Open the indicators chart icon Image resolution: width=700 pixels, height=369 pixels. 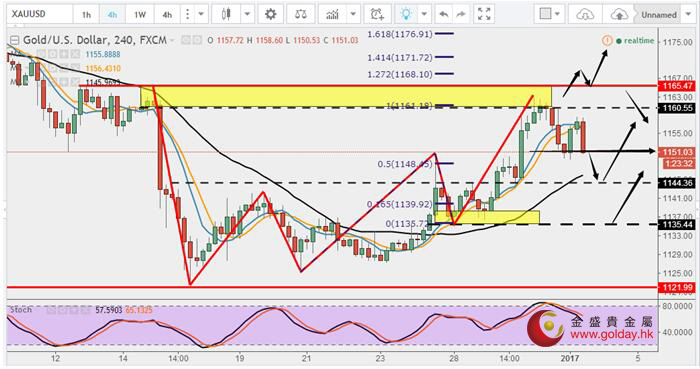332,14
